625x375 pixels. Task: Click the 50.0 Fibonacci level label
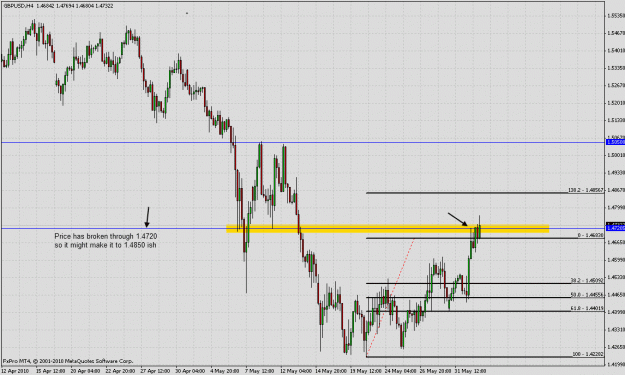tap(587, 295)
